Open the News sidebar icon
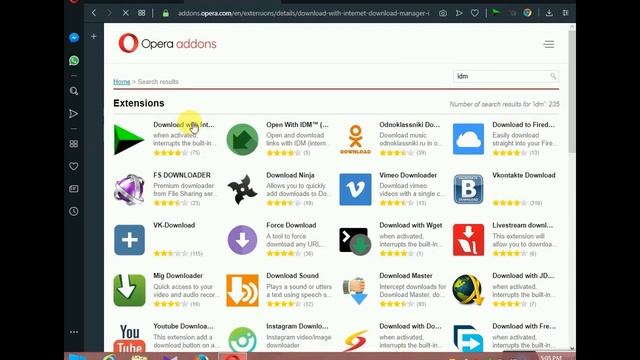 point(74,189)
